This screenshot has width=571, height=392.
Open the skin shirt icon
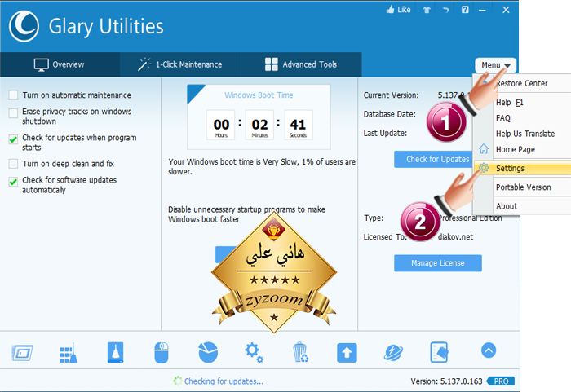pos(427,10)
